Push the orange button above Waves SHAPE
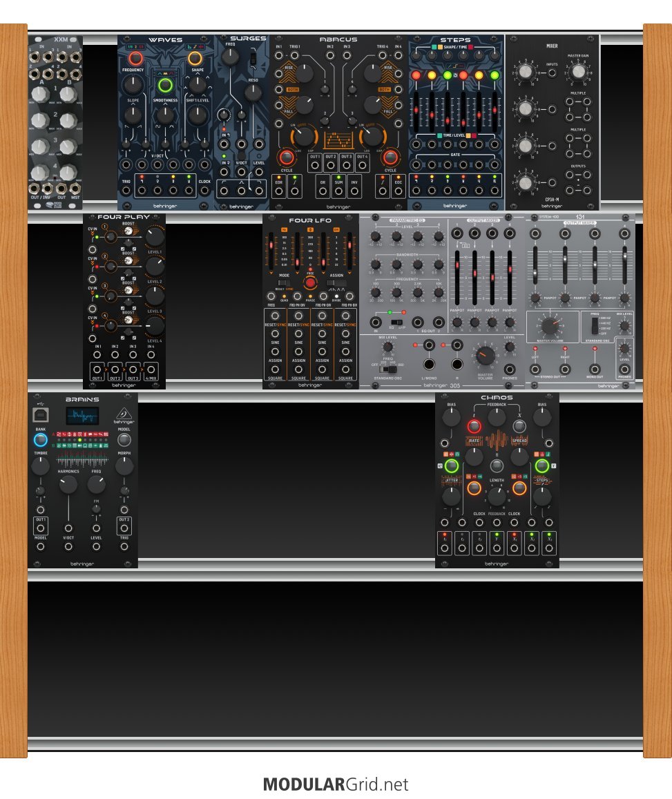This screenshot has width=672, height=799. [x=195, y=59]
